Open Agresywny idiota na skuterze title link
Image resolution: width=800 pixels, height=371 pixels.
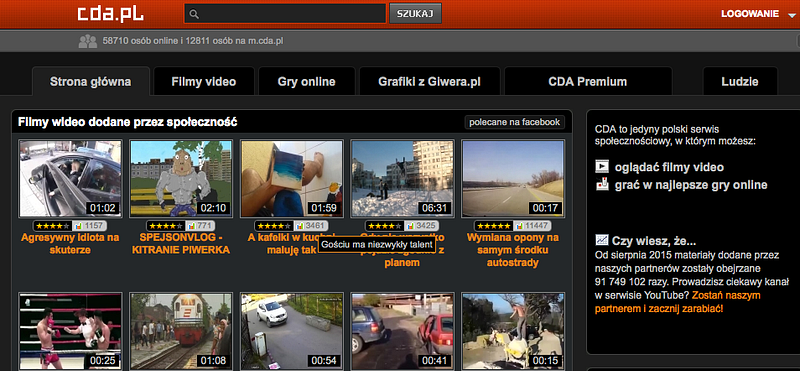click(x=70, y=244)
